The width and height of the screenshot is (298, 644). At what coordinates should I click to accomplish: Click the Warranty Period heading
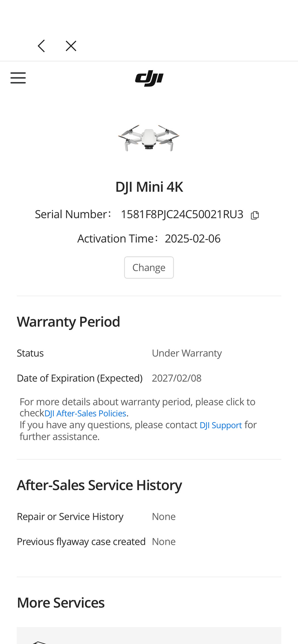tap(69, 322)
